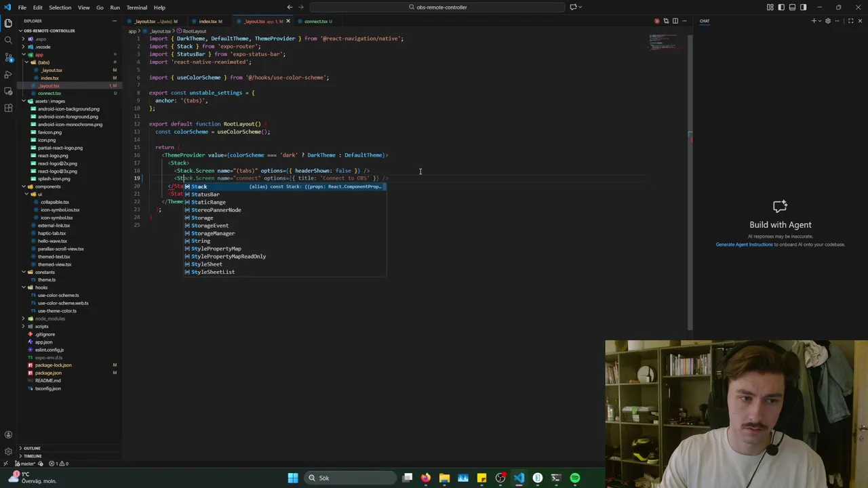
Task: Open the Remote Explorer view
Action: [x=8, y=91]
